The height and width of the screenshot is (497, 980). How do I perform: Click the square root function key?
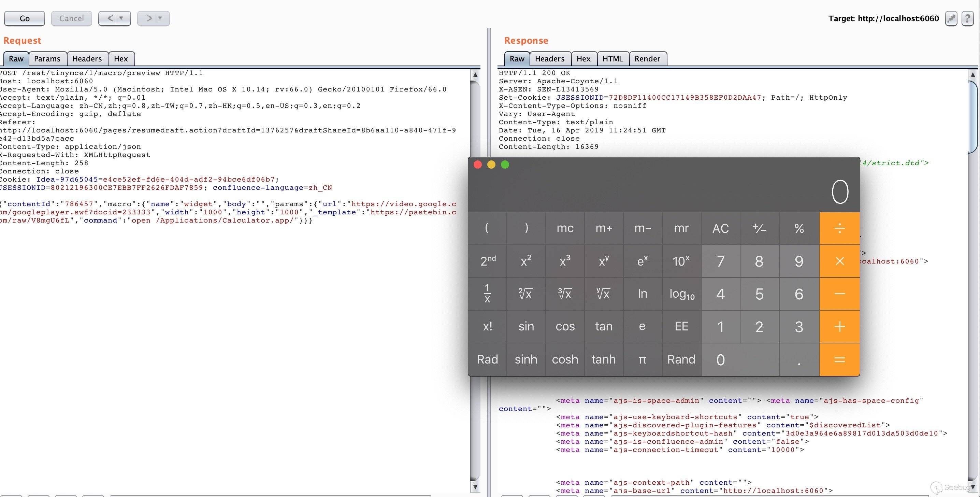525,294
